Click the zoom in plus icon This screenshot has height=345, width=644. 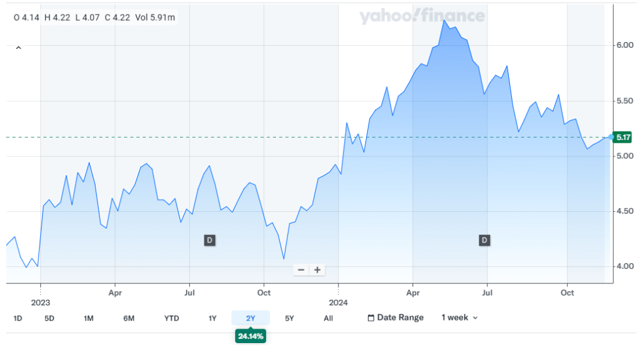click(x=318, y=270)
